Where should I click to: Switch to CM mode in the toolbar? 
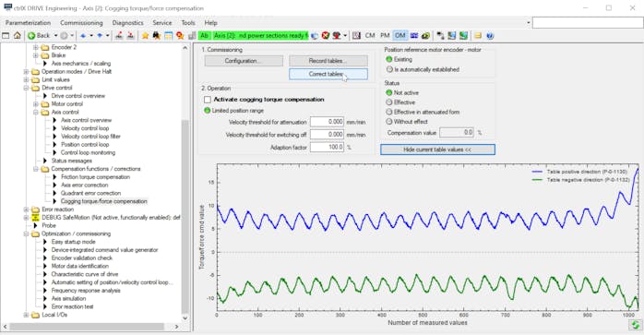pos(370,36)
